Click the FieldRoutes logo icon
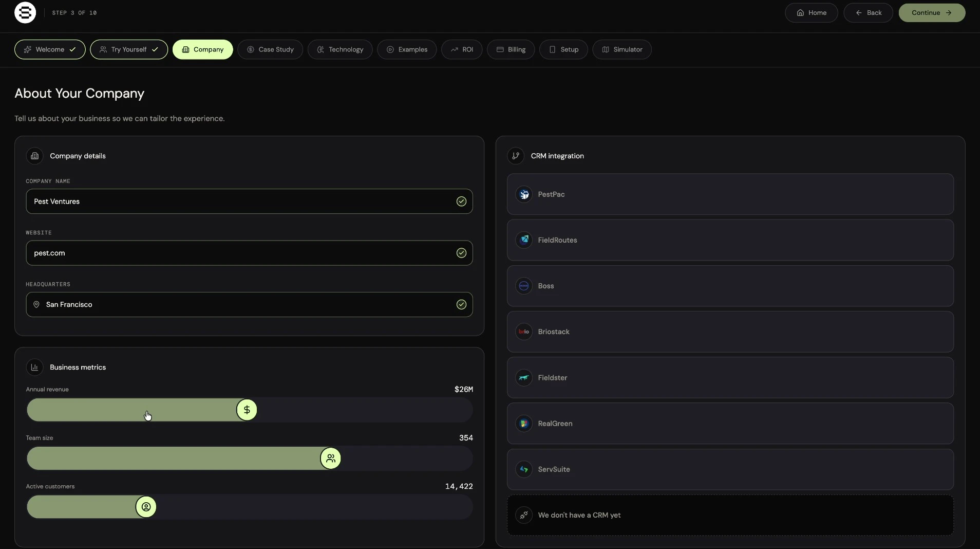Screen dimensions: 980x549 click(x=524, y=240)
